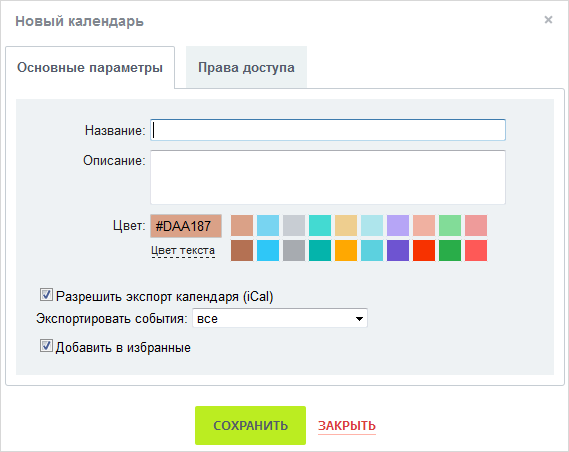Select the light lavender swatch

pyautogui.click(x=398, y=225)
